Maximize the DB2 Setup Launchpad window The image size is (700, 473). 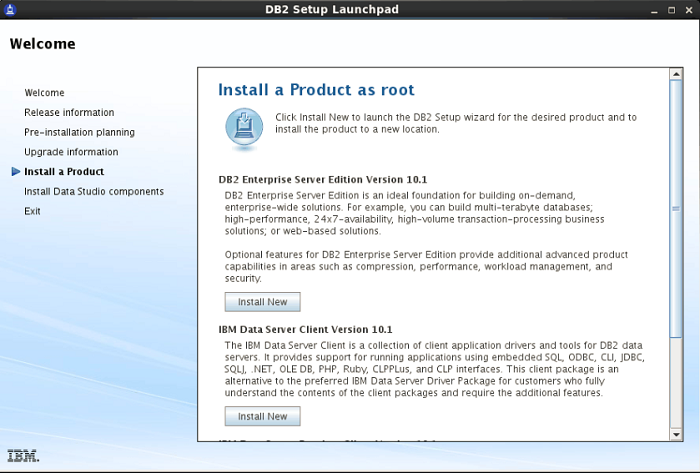[x=671, y=10]
